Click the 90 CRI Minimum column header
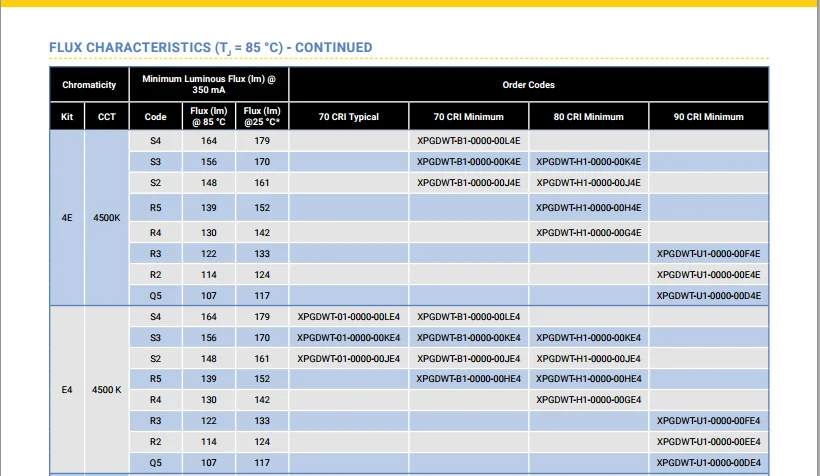820x476 pixels. (708, 117)
